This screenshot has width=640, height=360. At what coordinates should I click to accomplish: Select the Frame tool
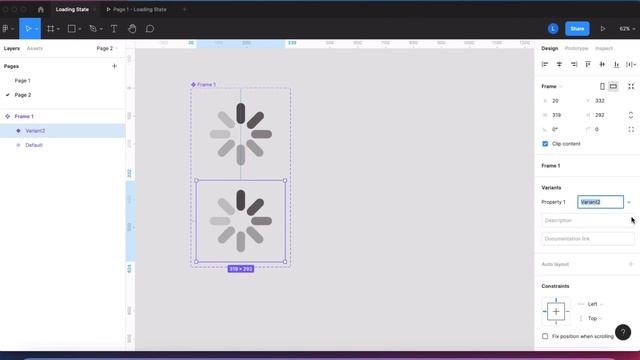click(x=51, y=29)
